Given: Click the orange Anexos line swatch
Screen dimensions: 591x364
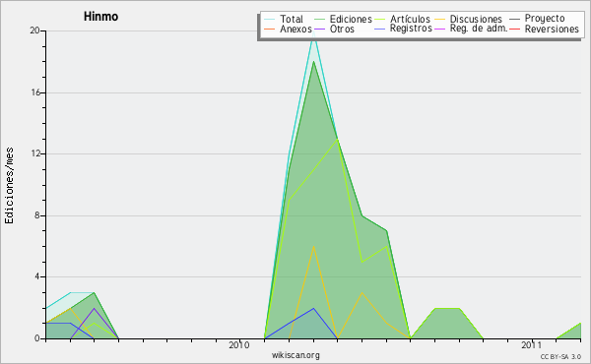Looking at the screenshot, I should click(x=269, y=29).
